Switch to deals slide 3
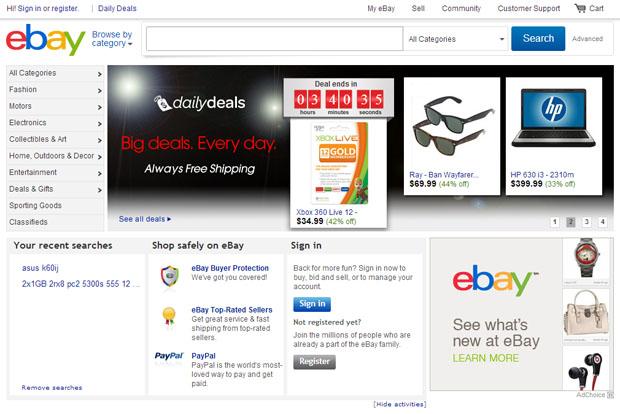Image resolution: width=620 pixels, height=414 pixels. click(586, 222)
